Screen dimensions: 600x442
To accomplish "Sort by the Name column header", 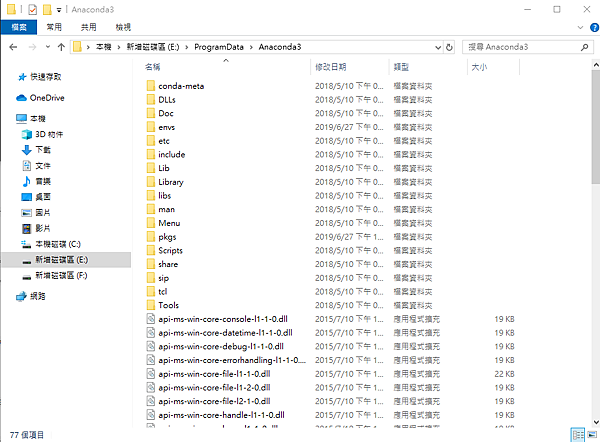I will click(152, 67).
